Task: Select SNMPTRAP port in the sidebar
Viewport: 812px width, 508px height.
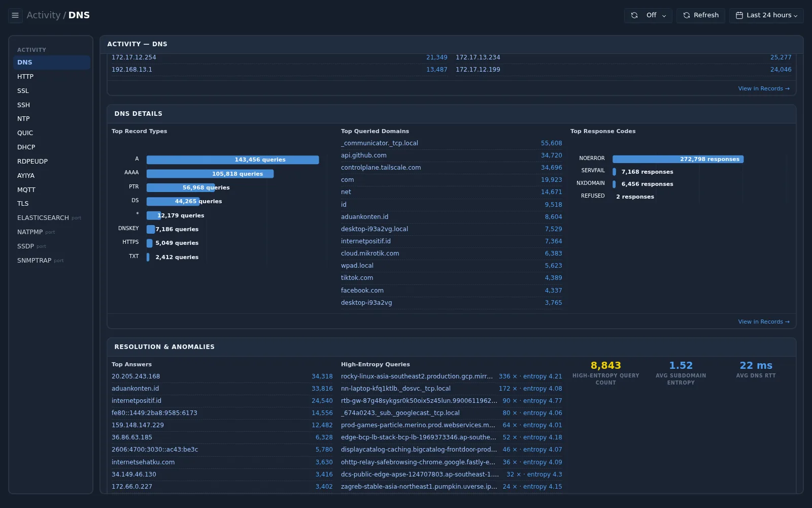Action: point(52,261)
